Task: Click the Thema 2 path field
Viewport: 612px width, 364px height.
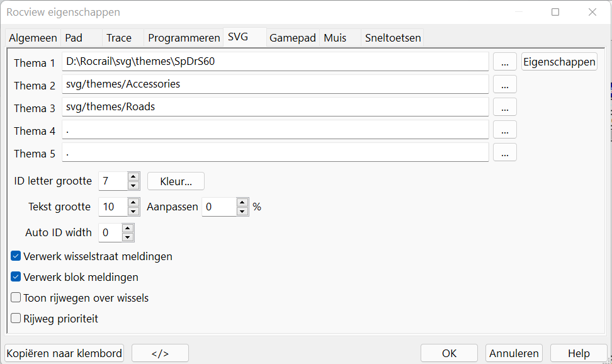Action: pos(276,84)
